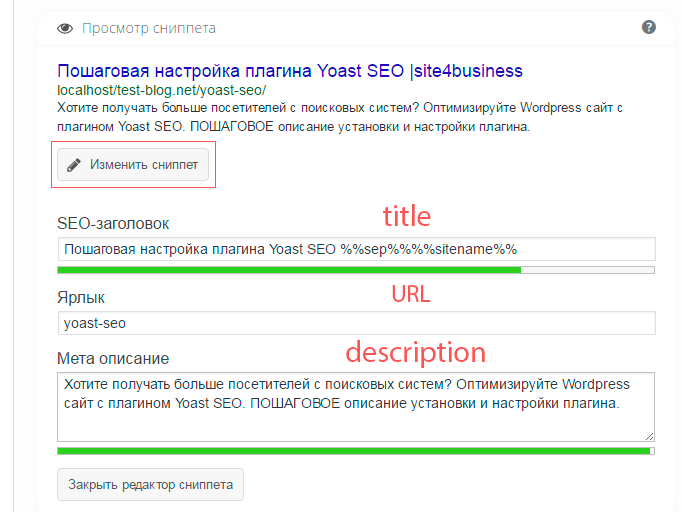Screen dimensions: 682x512
Task: Click the green localhost snippet URL
Action: (x=161, y=90)
